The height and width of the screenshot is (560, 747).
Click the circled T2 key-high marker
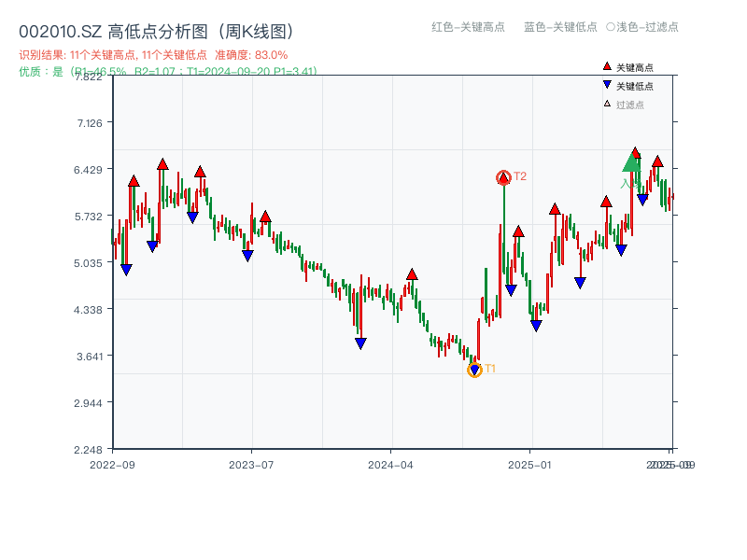pyautogui.click(x=502, y=175)
